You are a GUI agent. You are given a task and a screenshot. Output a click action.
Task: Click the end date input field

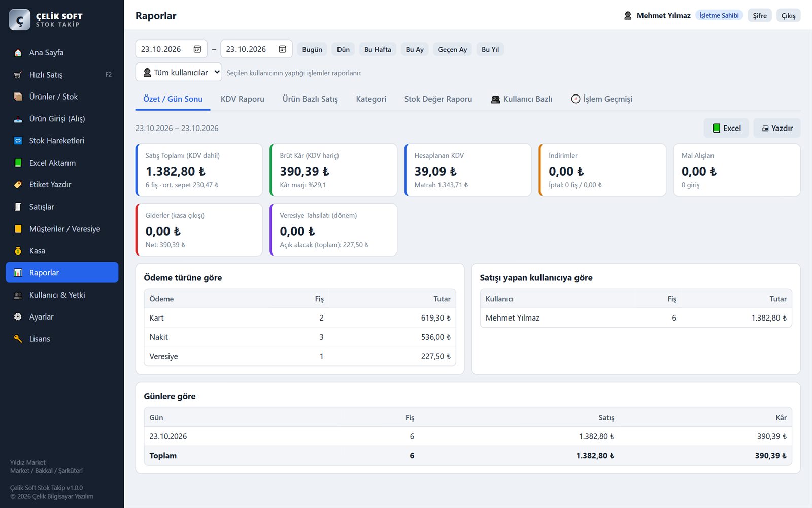tap(257, 49)
